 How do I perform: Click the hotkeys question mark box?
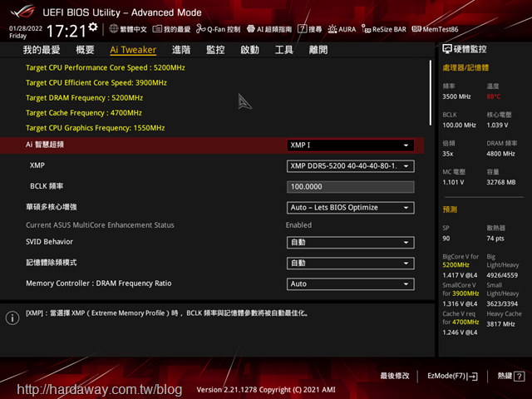coord(519,376)
